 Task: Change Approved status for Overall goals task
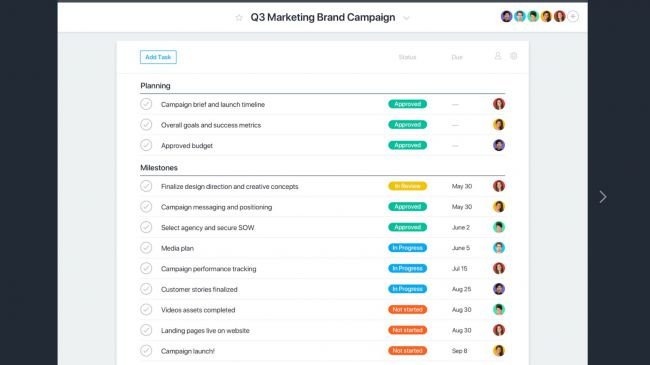click(407, 124)
